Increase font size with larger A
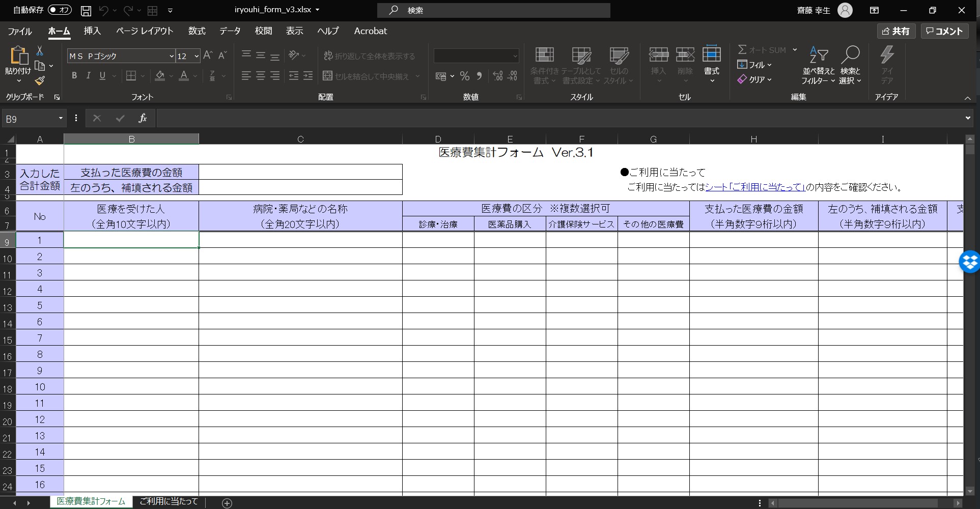This screenshot has height=509, width=980. coord(208,55)
